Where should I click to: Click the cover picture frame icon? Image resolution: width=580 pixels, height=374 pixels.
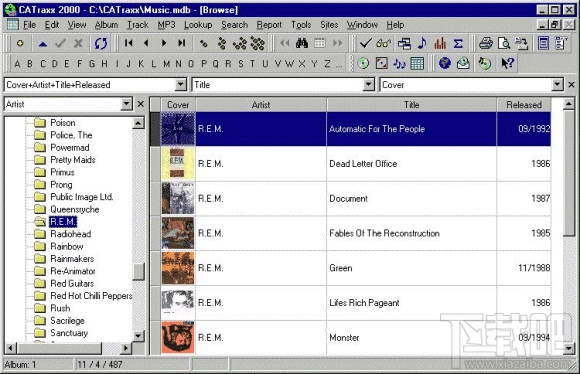(381, 64)
